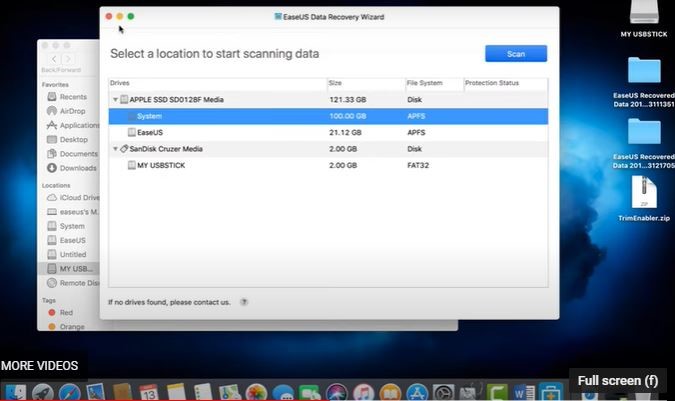Image resolution: width=675 pixels, height=401 pixels.
Task: Click the APPLE SSD disk icon
Action: tap(124, 100)
